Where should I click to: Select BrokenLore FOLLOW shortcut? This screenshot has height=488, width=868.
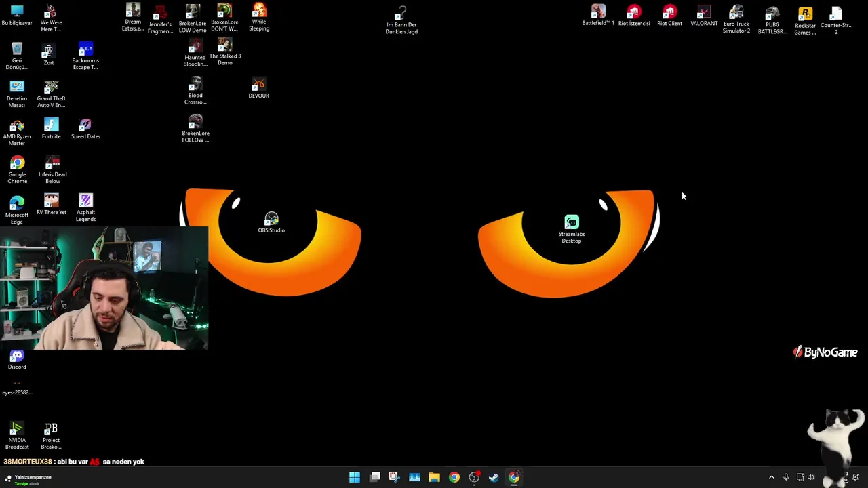[x=195, y=129]
